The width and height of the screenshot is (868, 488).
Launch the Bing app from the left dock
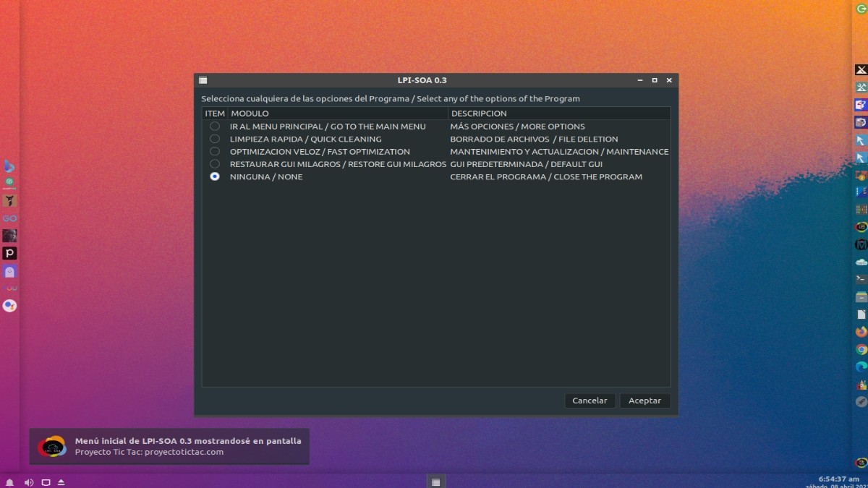[x=9, y=167]
